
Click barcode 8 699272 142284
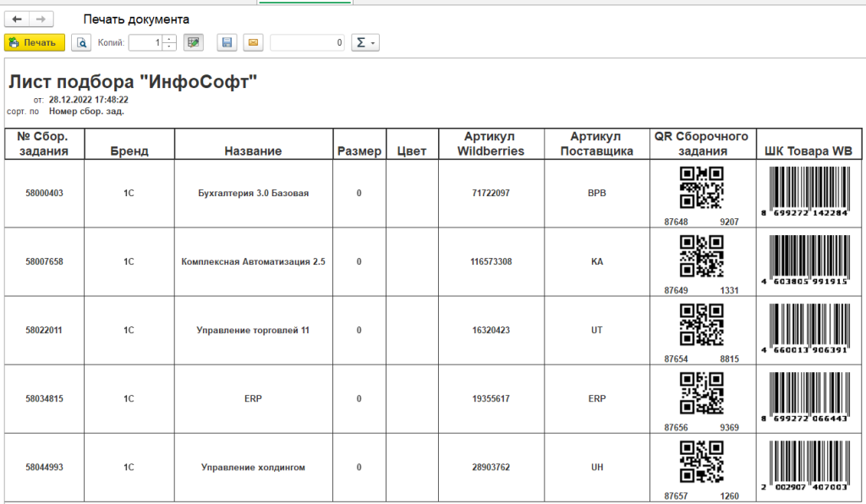coord(806,192)
